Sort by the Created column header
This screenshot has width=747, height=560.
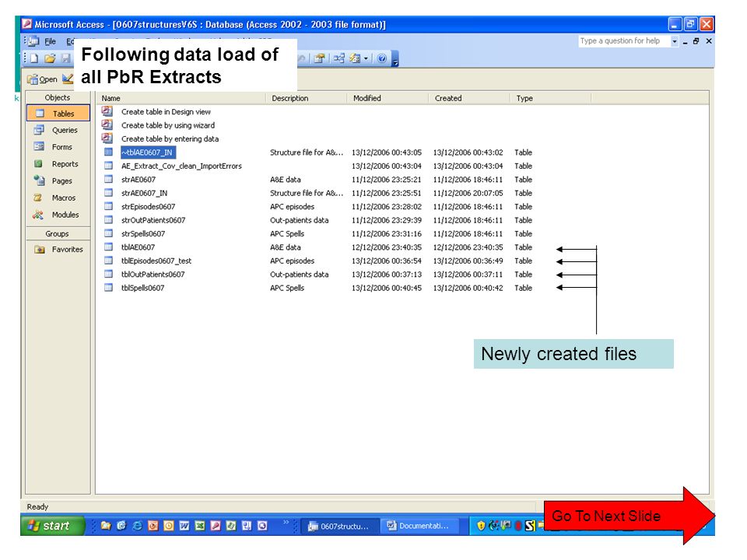click(x=469, y=98)
